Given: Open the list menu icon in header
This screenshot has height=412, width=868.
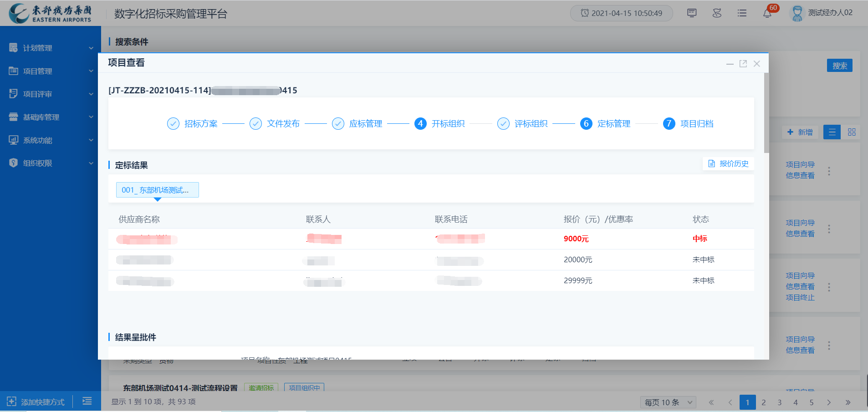Looking at the screenshot, I should pyautogui.click(x=742, y=13).
